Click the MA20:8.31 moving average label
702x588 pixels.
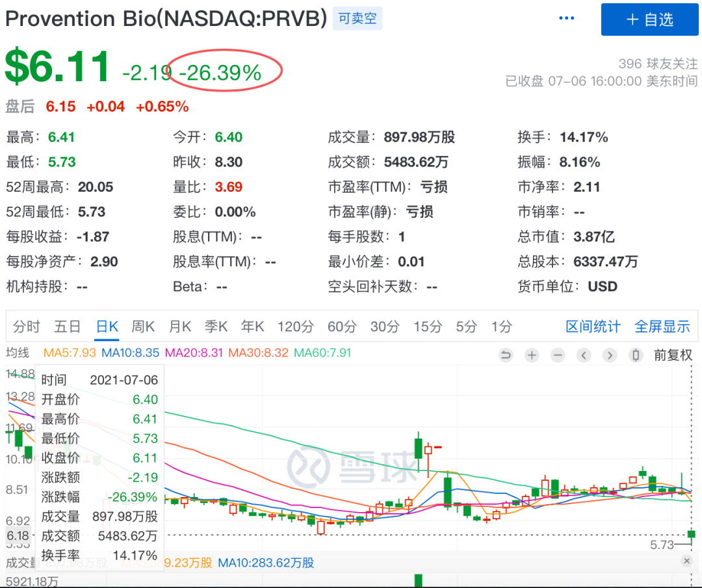pos(194,353)
